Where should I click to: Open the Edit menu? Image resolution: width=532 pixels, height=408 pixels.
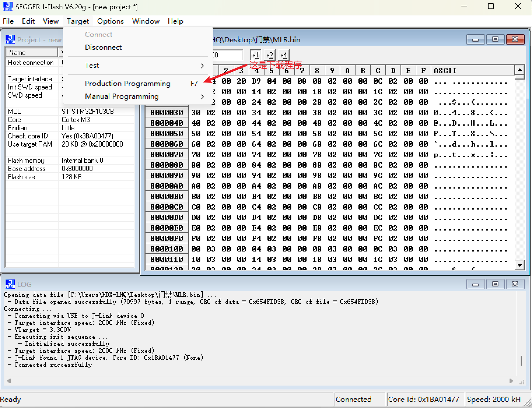coord(28,21)
